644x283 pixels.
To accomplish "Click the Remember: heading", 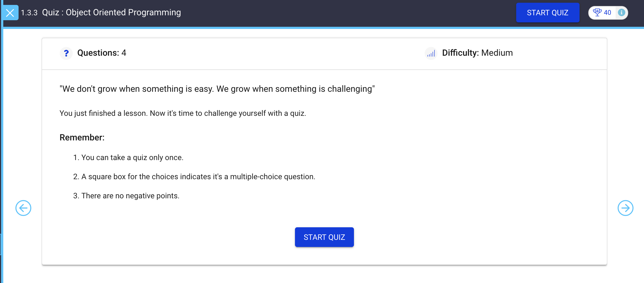I will point(82,137).
